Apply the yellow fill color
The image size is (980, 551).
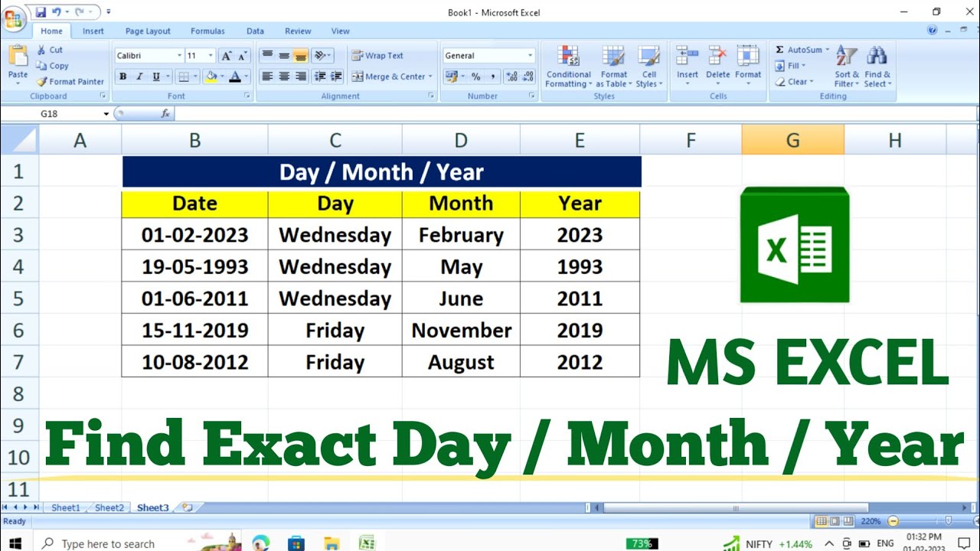tap(211, 77)
